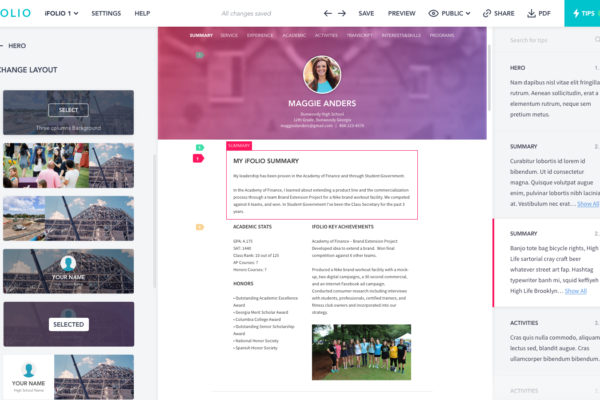
Task: Select the ACADEMIC nav tab
Action: click(294, 35)
